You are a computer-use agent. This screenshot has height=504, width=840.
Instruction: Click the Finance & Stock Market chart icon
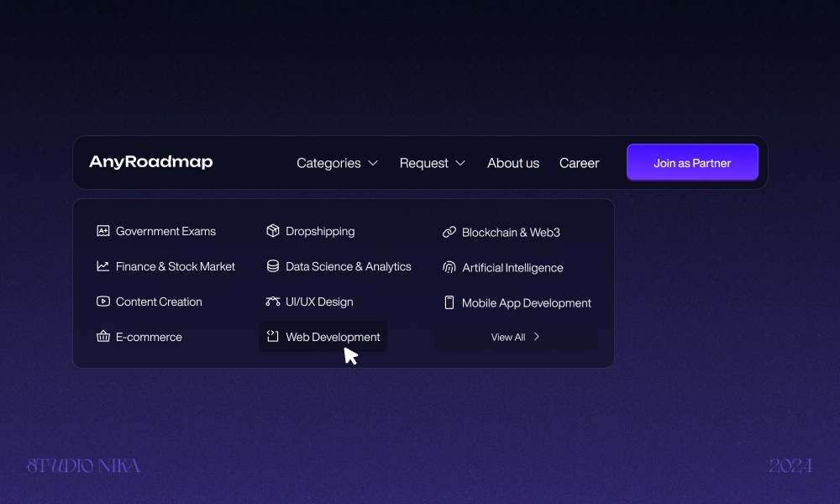point(102,266)
